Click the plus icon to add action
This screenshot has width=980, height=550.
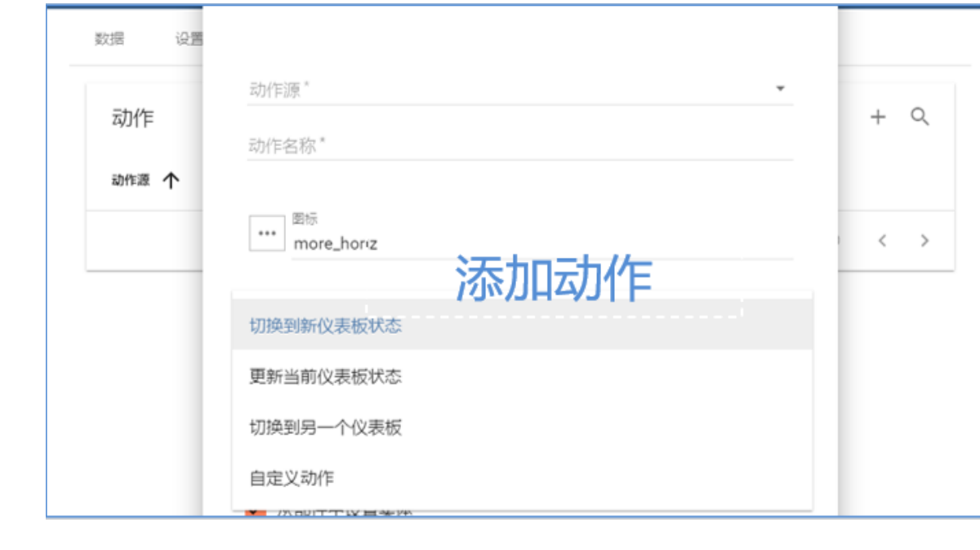pyautogui.click(x=877, y=118)
